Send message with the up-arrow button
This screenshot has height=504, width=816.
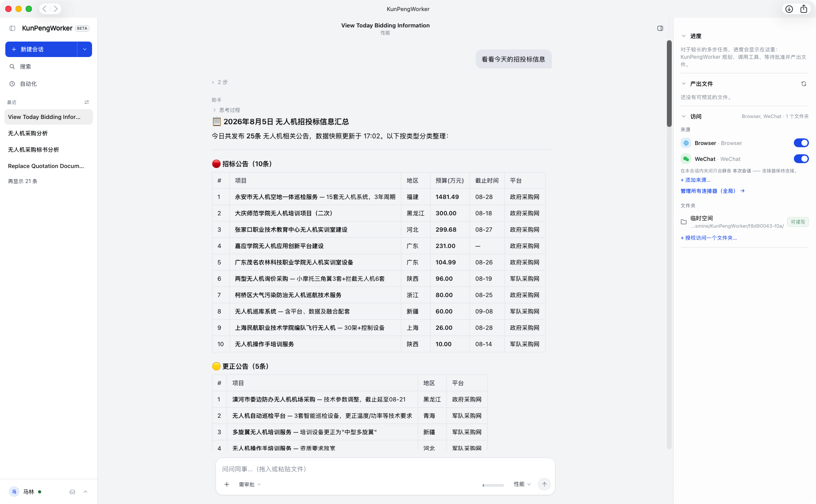click(544, 485)
